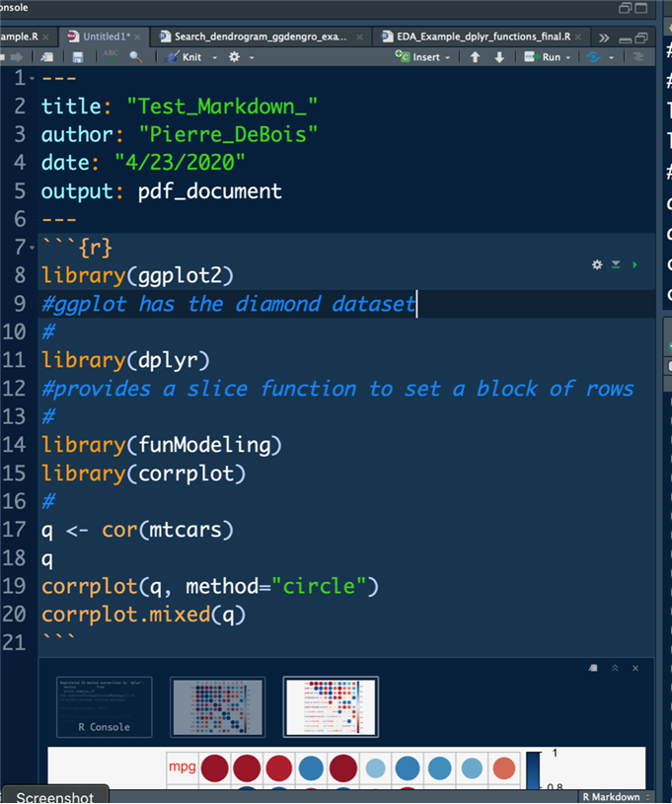The height and width of the screenshot is (804, 672).
Task: Open chunk options gear icon
Action: pyautogui.click(x=596, y=264)
